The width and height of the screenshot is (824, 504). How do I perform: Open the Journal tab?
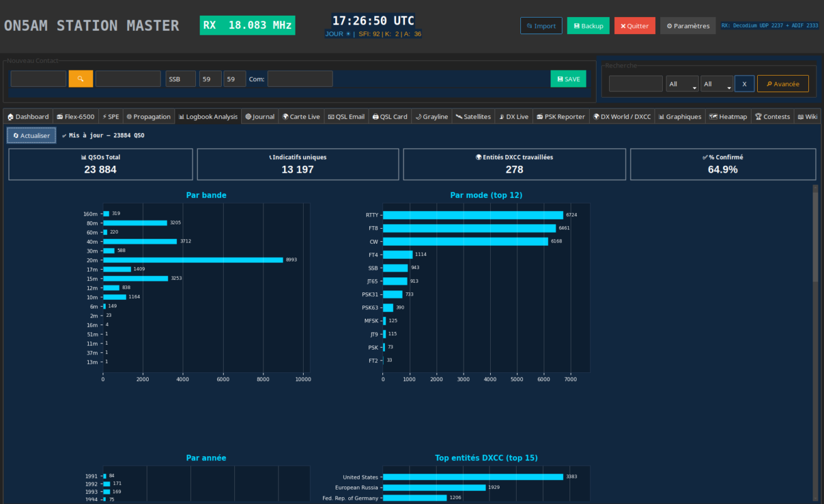(x=260, y=117)
